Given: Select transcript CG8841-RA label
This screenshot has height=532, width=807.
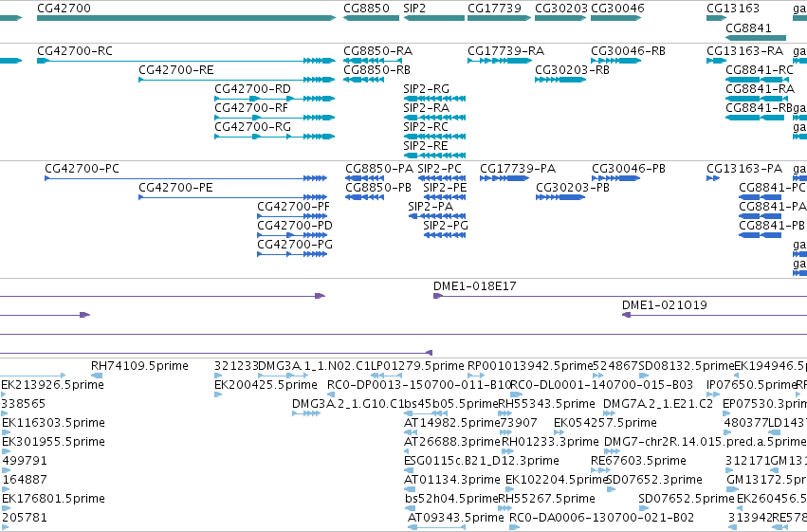Looking at the screenshot, I should click(x=761, y=89).
